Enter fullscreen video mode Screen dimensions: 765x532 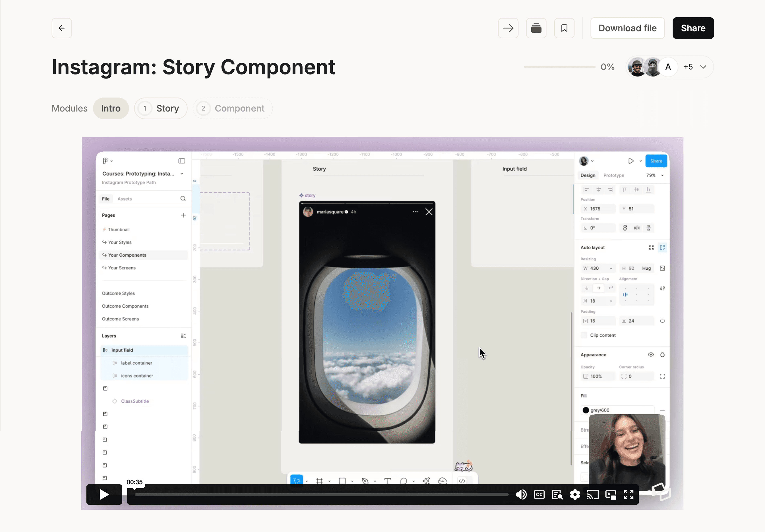point(628,495)
